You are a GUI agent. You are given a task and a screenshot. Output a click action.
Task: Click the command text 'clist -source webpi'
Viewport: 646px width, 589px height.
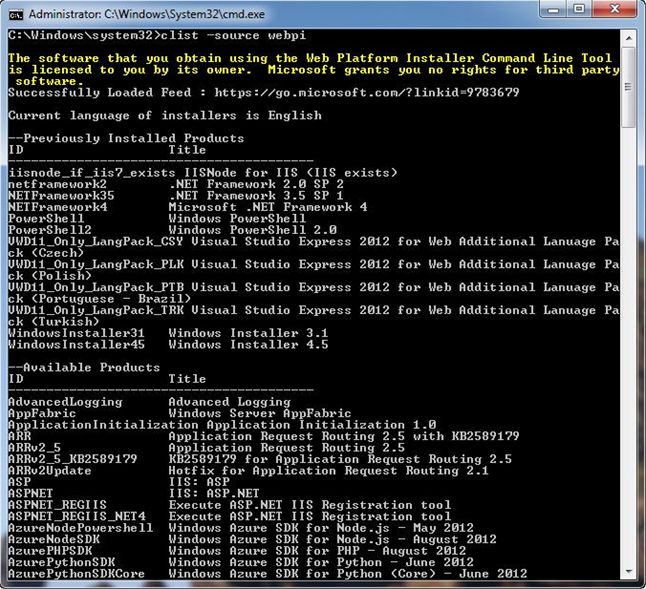(233, 35)
